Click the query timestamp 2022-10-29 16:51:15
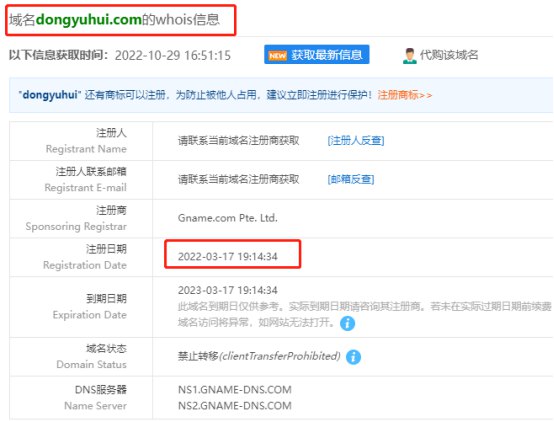Image resolution: width=554 pixels, height=422 pixels. [173, 55]
